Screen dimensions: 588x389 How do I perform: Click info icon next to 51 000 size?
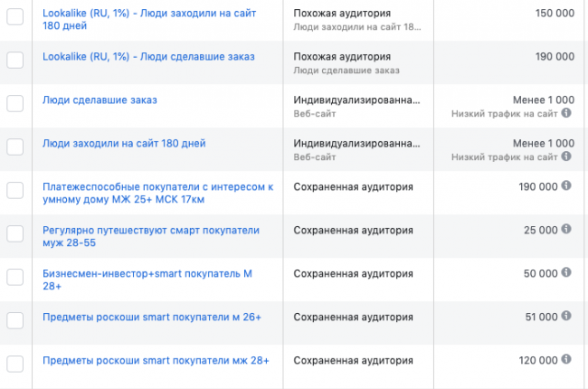point(566,316)
